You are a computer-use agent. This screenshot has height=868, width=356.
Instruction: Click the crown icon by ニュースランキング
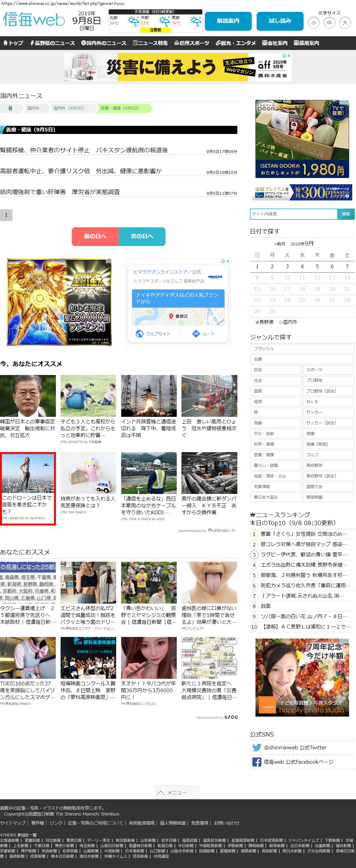(253, 515)
